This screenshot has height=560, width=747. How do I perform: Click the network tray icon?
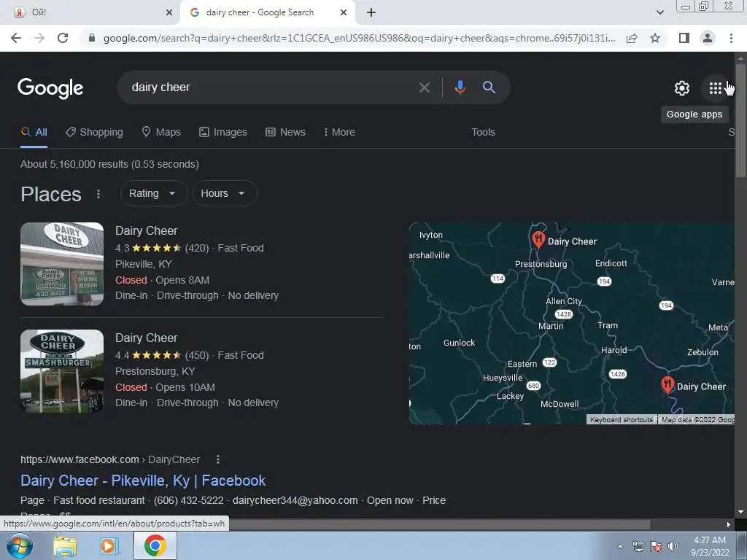click(x=638, y=546)
